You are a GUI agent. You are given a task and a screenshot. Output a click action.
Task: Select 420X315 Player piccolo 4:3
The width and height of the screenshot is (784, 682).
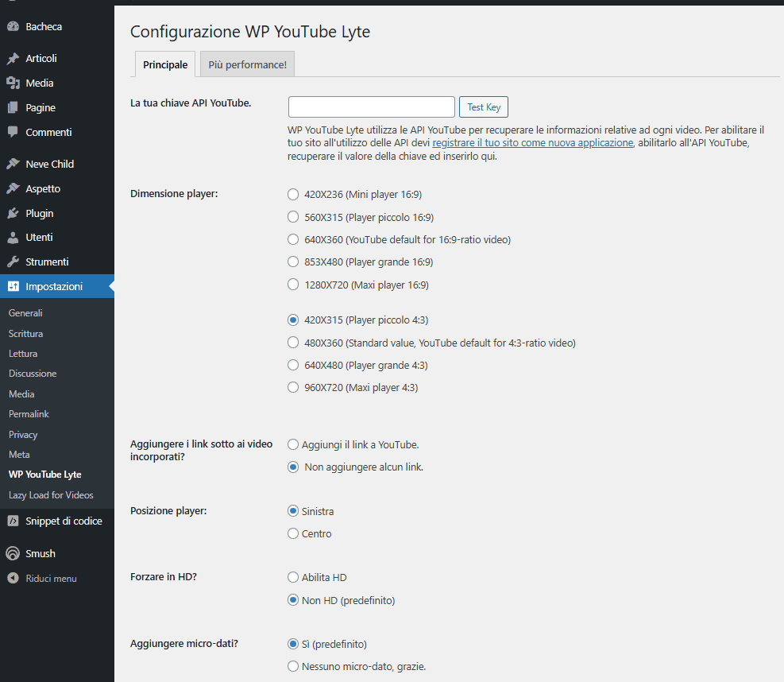[x=293, y=320]
